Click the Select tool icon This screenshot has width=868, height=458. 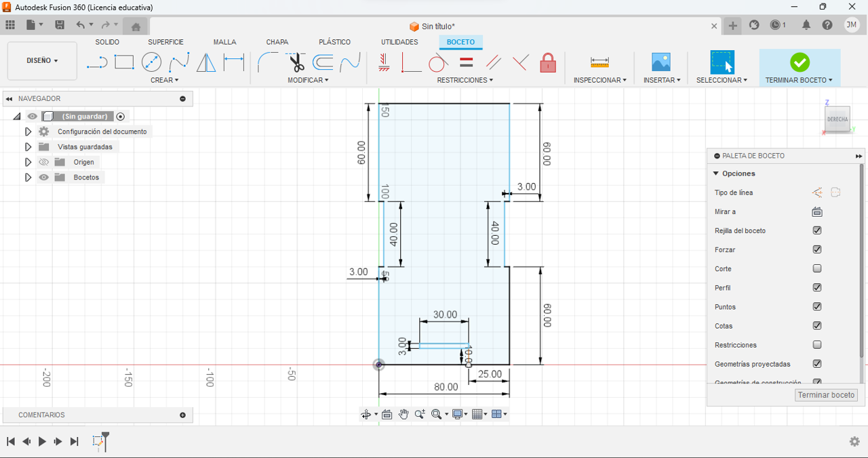pyautogui.click(x=722, y=62)
